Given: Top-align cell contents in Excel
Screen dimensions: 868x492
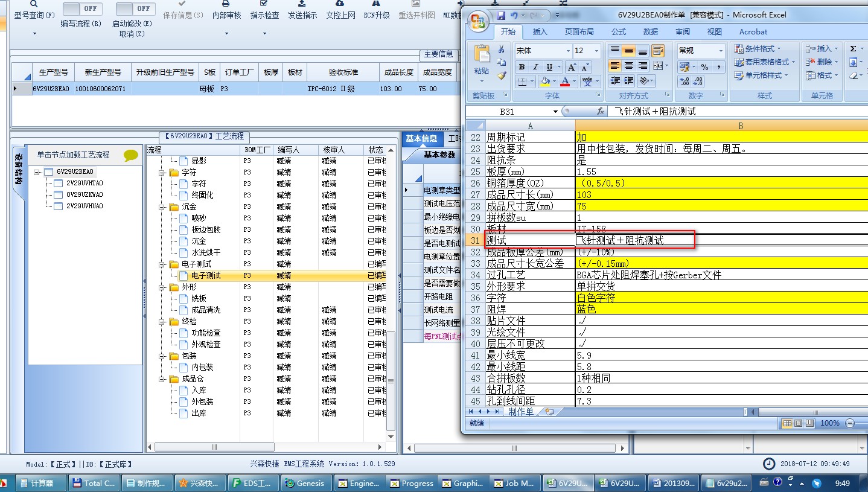Looking at the screenshot, I should coord(615,51).
